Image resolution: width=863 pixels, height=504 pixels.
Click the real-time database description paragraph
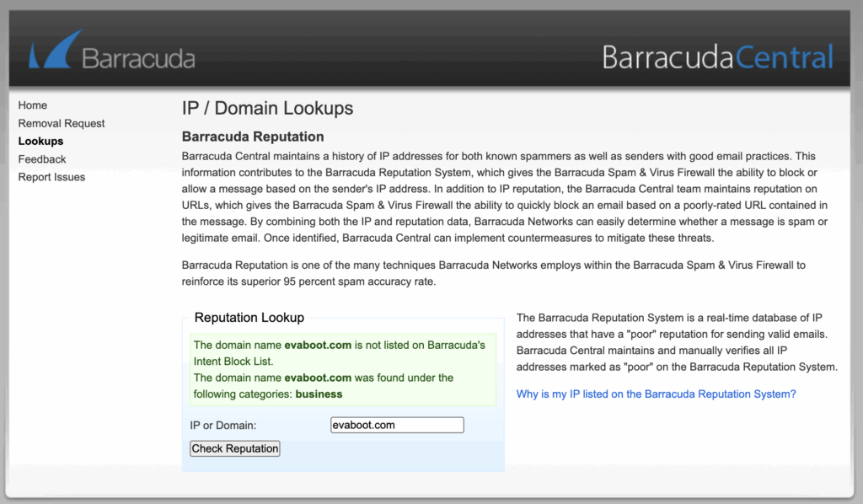[x=677, y=342]
